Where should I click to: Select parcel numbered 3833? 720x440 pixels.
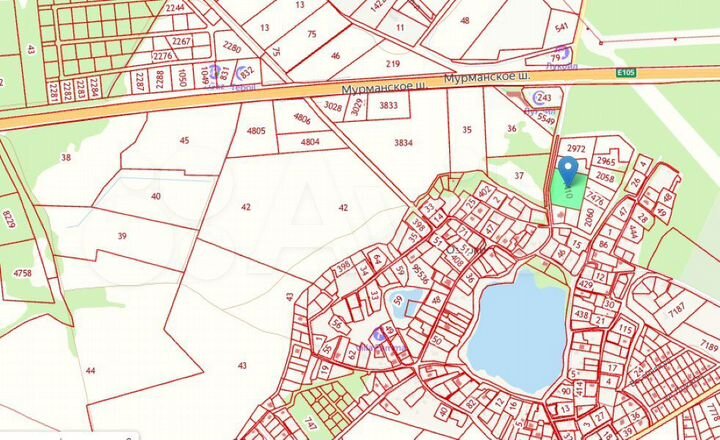pyautogui.click(x=389, y=105)
